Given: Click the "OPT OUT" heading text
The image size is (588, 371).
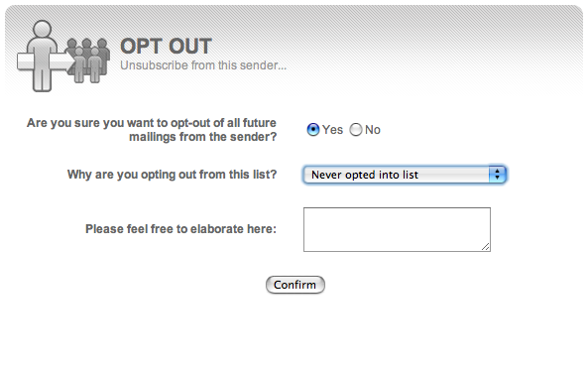Looking at the screenshot, I should (x=167, y=47).
